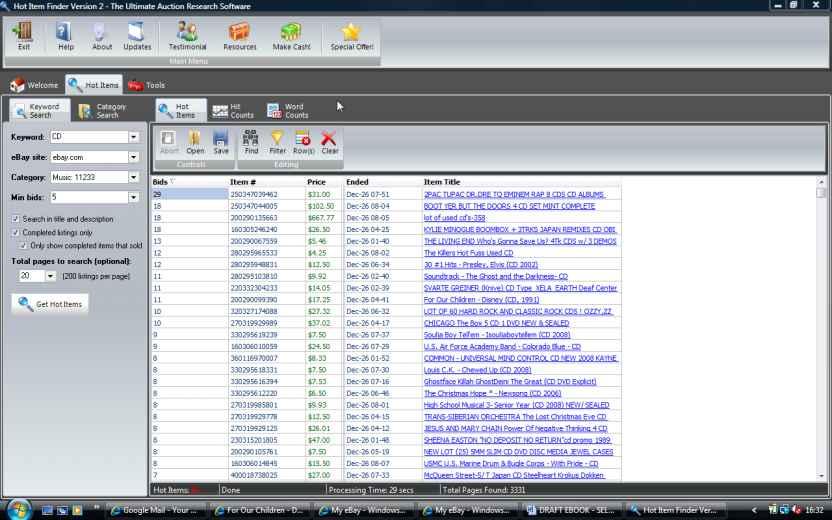
Task: Toggle Search in title and description
Action: coord(16,219)
